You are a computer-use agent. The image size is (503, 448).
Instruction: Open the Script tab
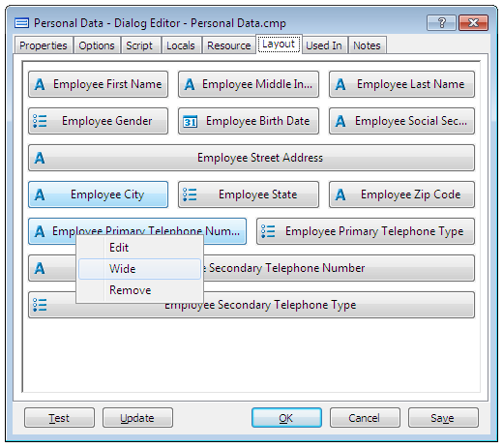(x=140, y=45)
